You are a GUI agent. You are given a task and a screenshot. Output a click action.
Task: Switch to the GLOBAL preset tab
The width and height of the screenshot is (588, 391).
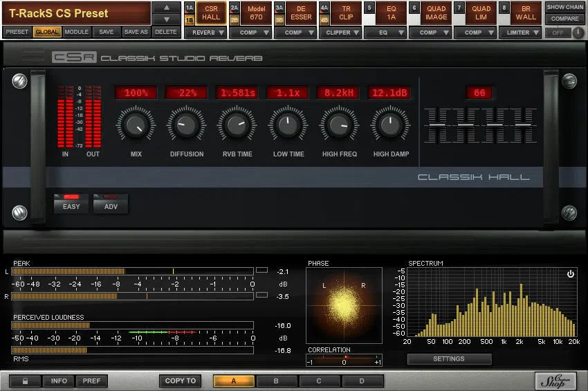pyautogui.click(x=47, y=32)
